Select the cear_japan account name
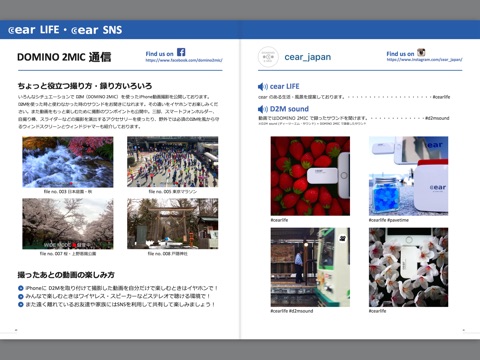 (308, 57)
